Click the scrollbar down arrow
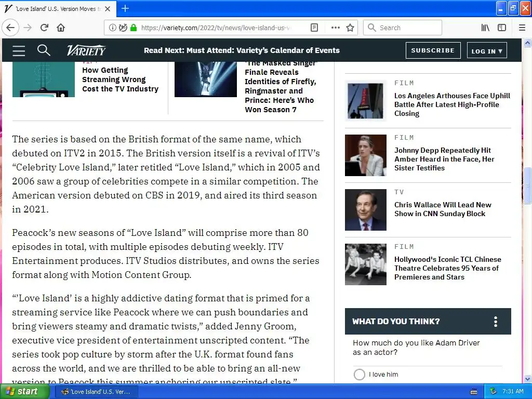 pyautogui.click(x=527, y=379)
